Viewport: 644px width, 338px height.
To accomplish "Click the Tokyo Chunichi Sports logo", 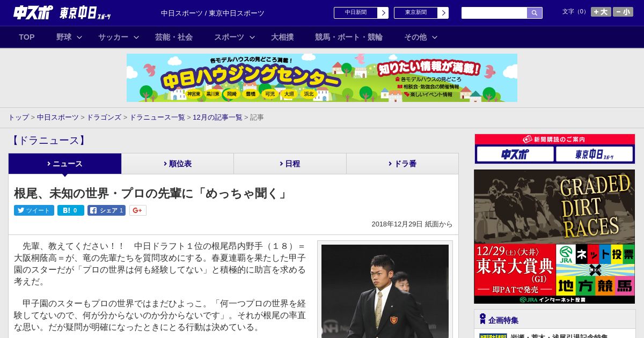I will click(x=85, y=13).
